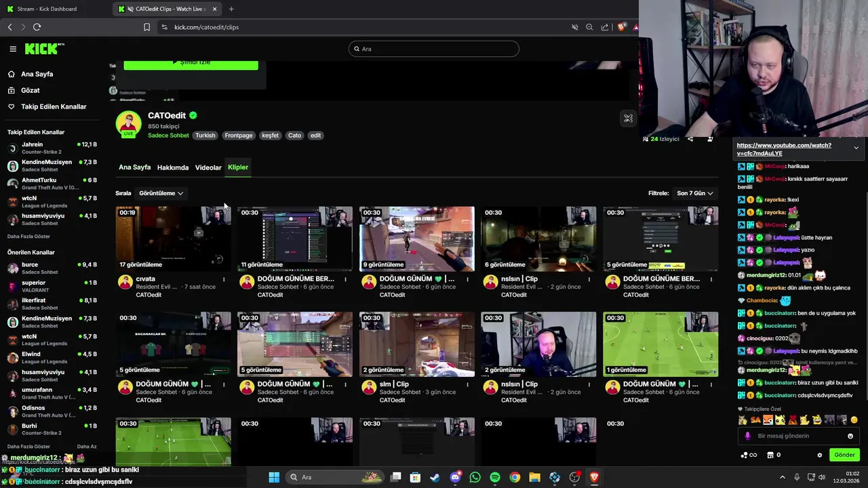Viewport: 868px width, 488px height.
Task: Send the message with Gönder button
Action: 844,455
